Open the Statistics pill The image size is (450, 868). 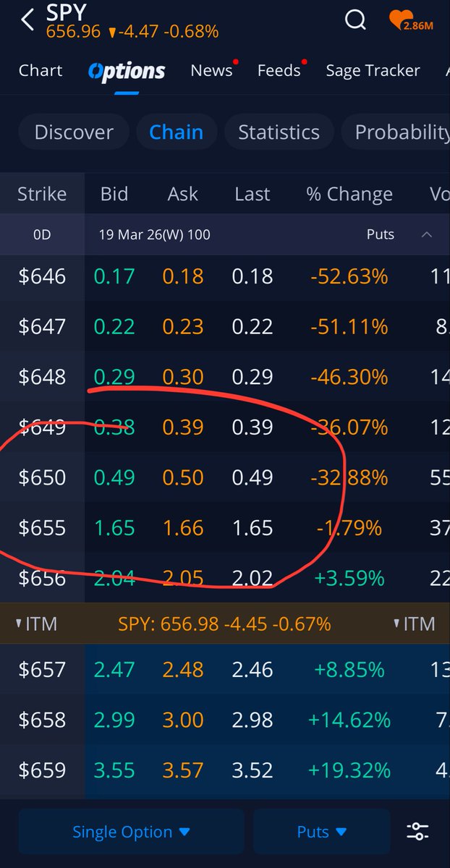click(x=279, y=132)
